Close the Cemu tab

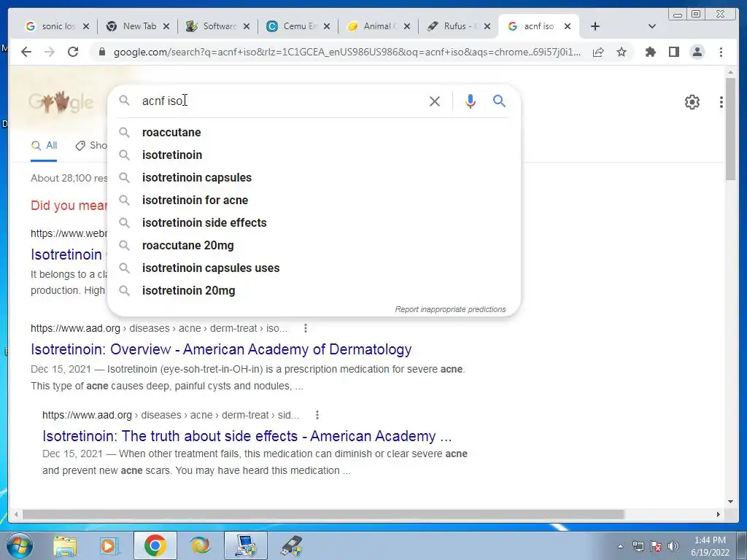point(326,26)
